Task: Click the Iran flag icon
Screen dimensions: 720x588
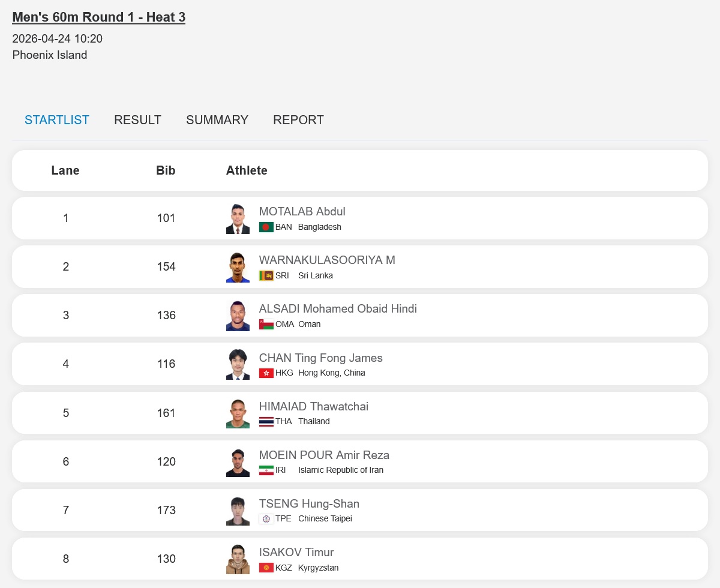Action: [266, 470]
